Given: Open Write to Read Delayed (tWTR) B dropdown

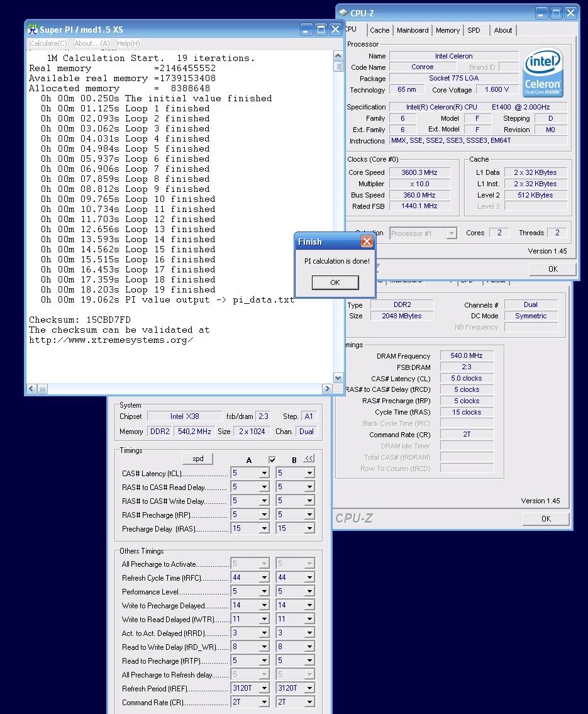Looking at the screenshot, I should pyautogui.click(x=309, y=619).
